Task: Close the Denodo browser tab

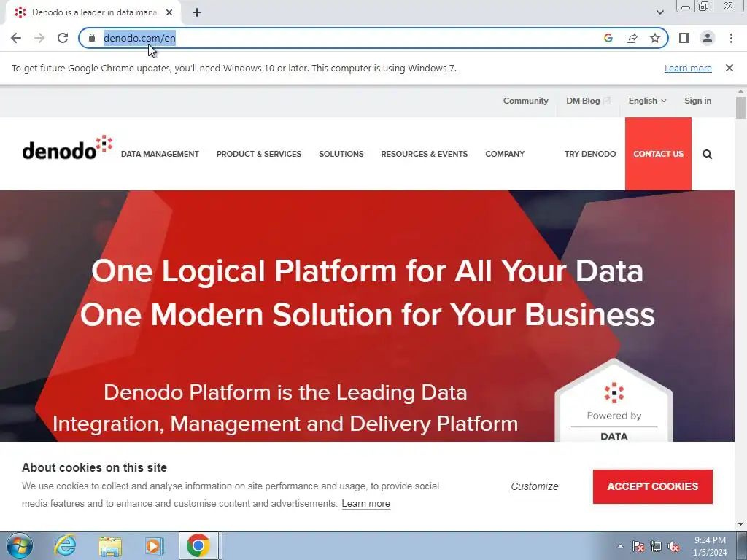Action: tap(169, 12)
